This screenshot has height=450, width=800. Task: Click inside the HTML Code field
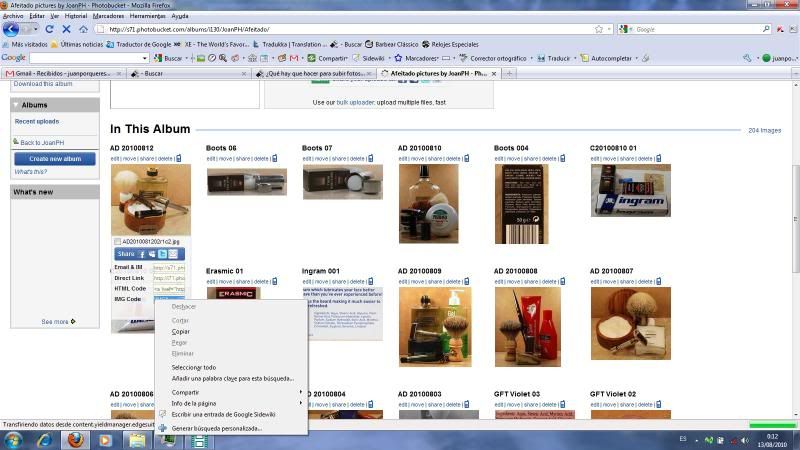click(x=169, y=289)
